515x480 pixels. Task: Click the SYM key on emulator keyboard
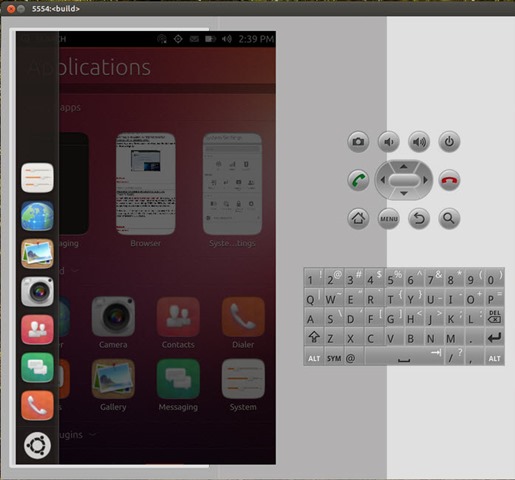334,357
